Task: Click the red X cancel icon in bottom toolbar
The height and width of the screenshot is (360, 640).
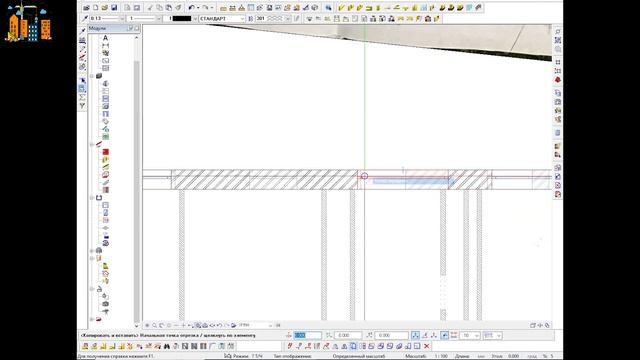Action: (427, 346)
